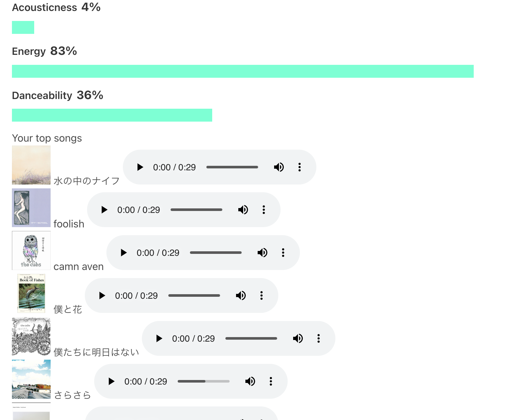Click the foolish album cover thumbnail
The image size is (505, 420).
[31, 208]
